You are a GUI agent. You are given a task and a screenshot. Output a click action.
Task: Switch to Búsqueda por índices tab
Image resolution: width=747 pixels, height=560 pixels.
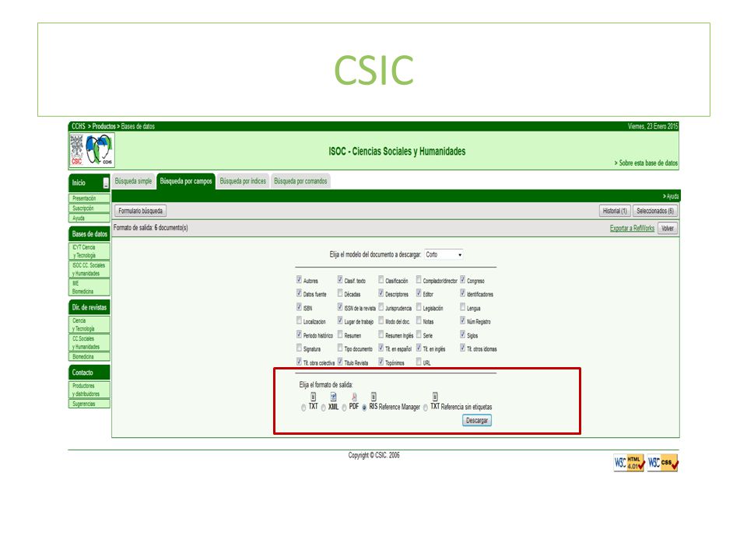243,181
